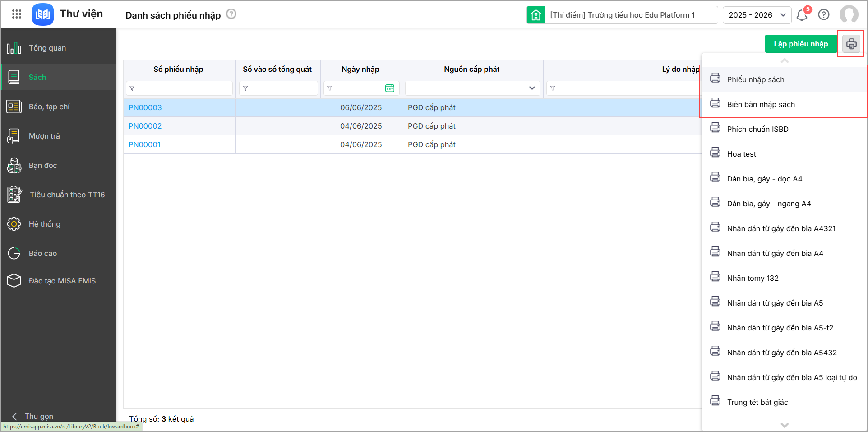The width and height of the screenshot is (868, 432).
Task: Open the Ngày nhập calendar picker
Action: point(390,88)
